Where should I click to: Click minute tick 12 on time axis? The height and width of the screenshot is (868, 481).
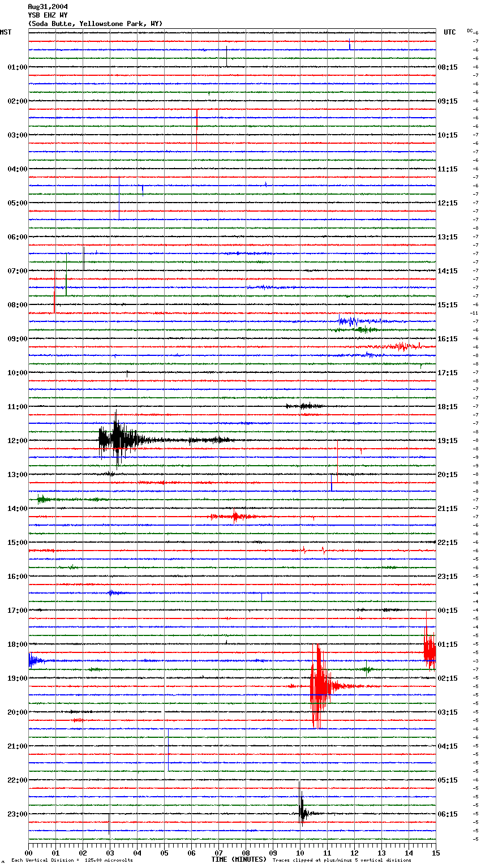tap(354, 853)
